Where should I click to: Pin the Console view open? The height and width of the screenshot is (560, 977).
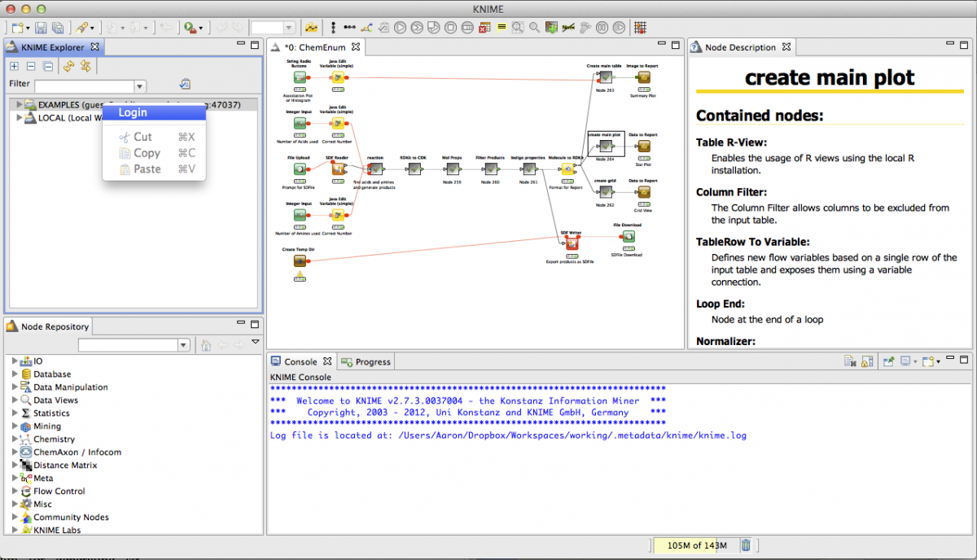coord(888,359)
